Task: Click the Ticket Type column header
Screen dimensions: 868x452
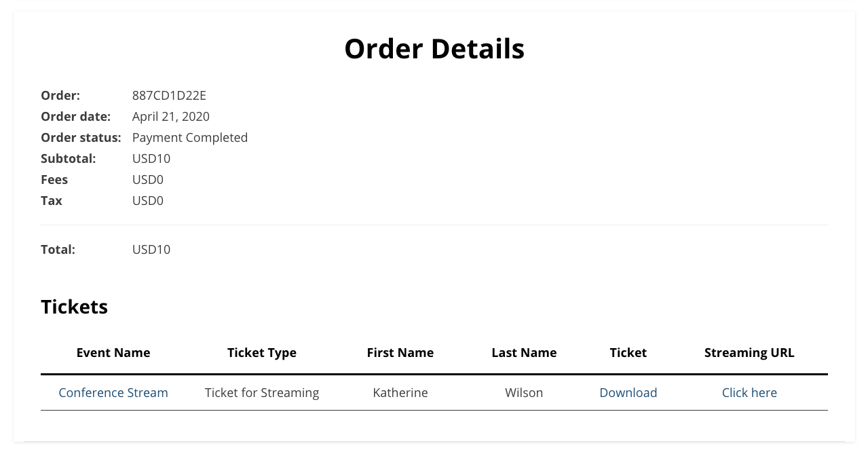Action: coord(261,352)
